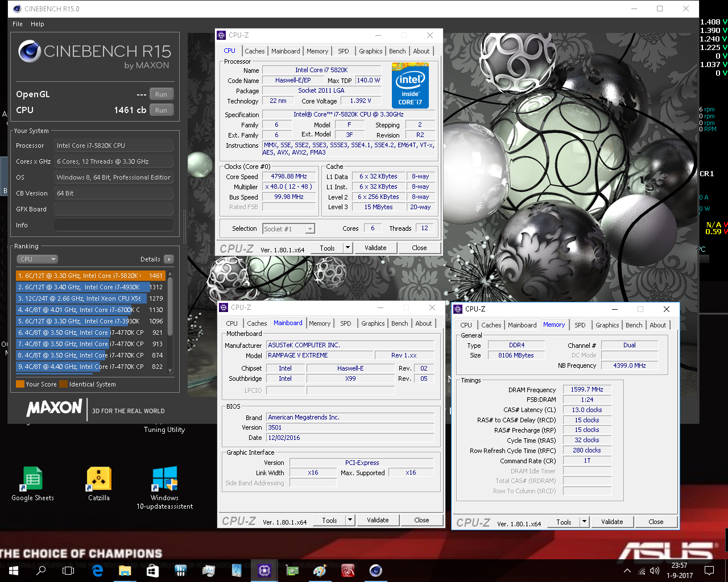Click the RAMPAGE V EXTREME model value
The width and height of the screenshot is (728, 582).
tap(320, 355)
